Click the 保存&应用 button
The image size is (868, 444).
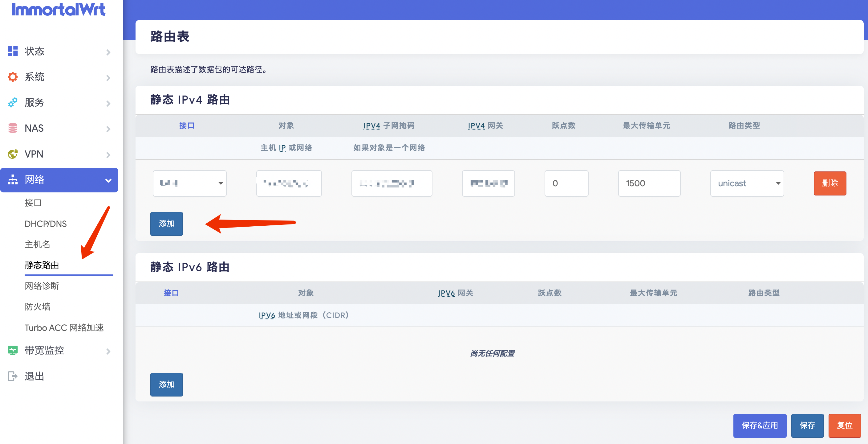point(760,426)
